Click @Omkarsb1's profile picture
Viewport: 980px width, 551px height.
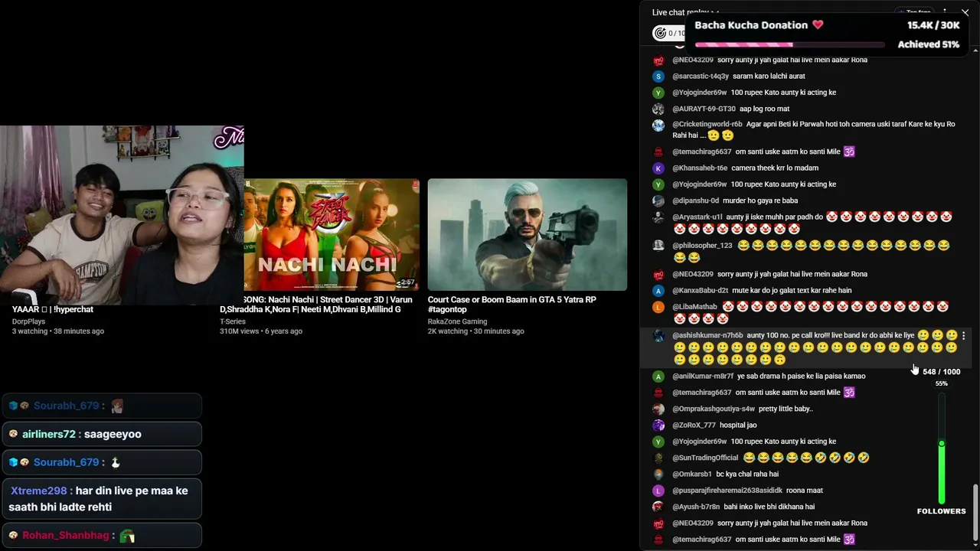658,474
